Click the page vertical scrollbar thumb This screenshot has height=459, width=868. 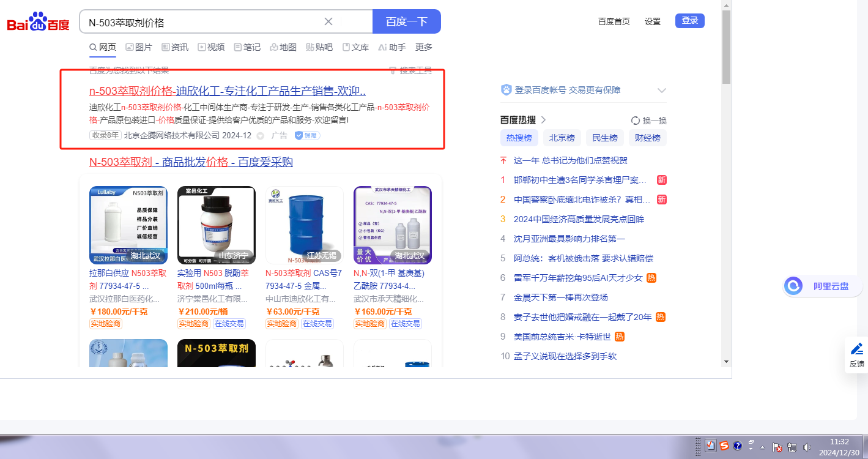(x=726, y=47)
